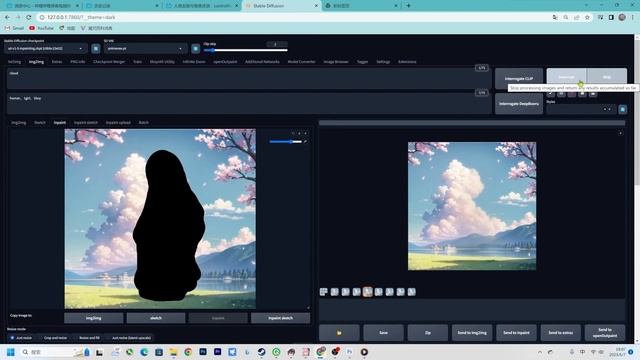Open the Train tab
640x360 pixels.
point(138,62)
